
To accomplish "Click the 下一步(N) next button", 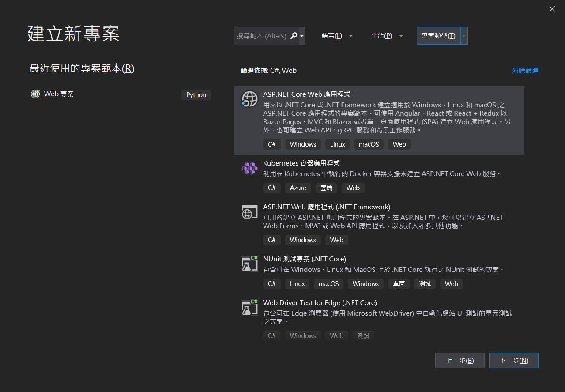I will (x=513, y=360).
